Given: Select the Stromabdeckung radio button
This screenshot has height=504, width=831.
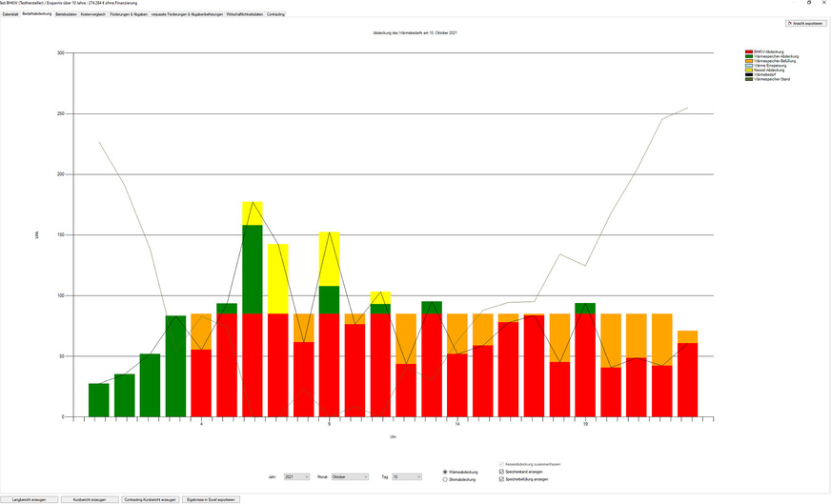Looking at the screenshot, I should coord(445,479).
